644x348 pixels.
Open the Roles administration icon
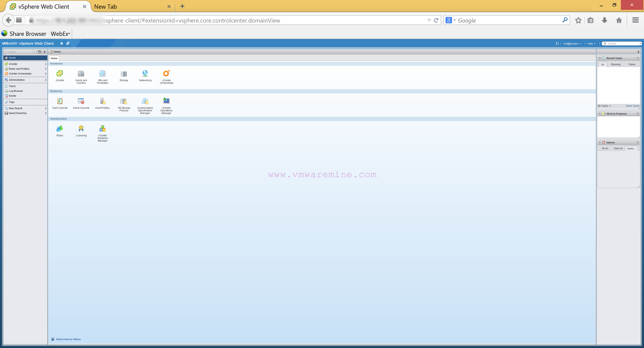pos(60,129)
